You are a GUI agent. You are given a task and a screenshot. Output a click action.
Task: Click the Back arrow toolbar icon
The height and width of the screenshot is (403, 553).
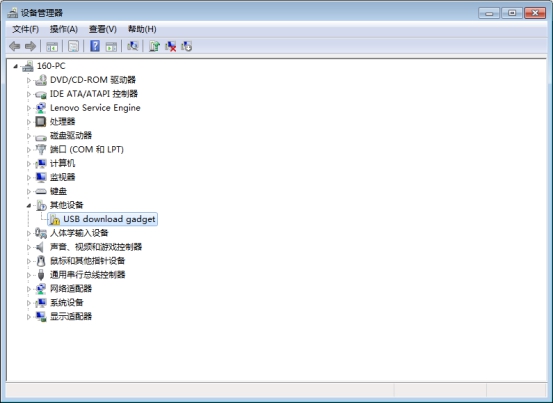pyautogui.click(x=14, y=46)
